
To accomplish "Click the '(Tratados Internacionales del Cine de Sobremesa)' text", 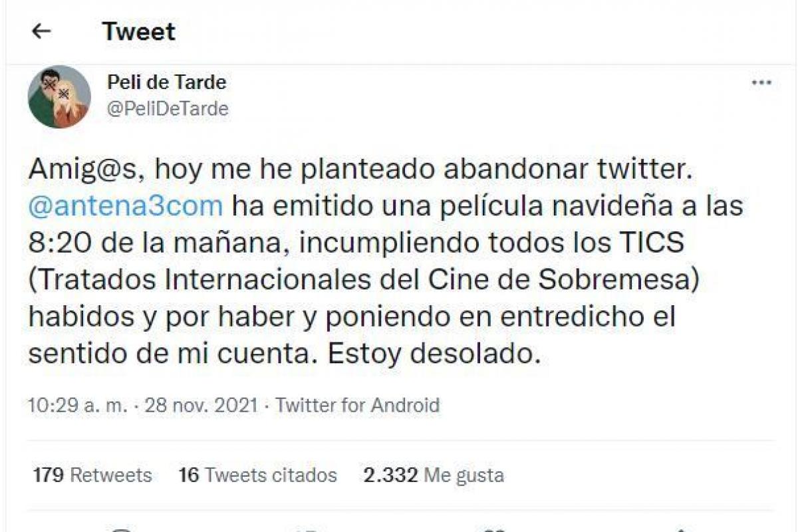I will tap(364, 280).
